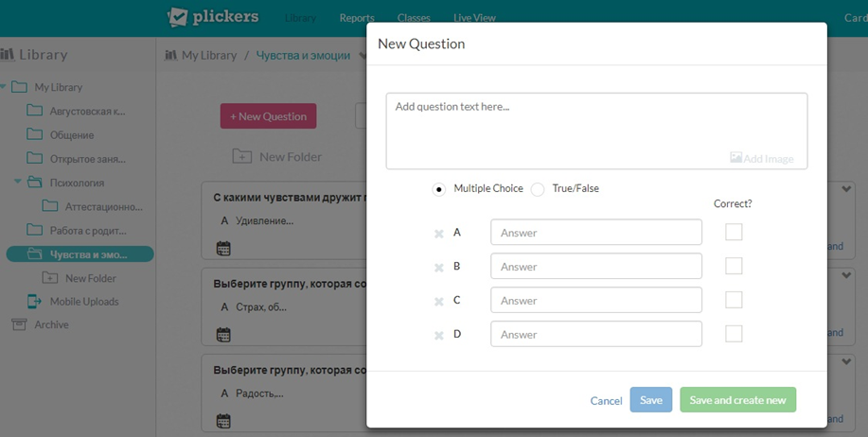The height and width of the screenshot is (437, 868).
Task: Click the Plickers logo
Action: click(x=215, y=17)
